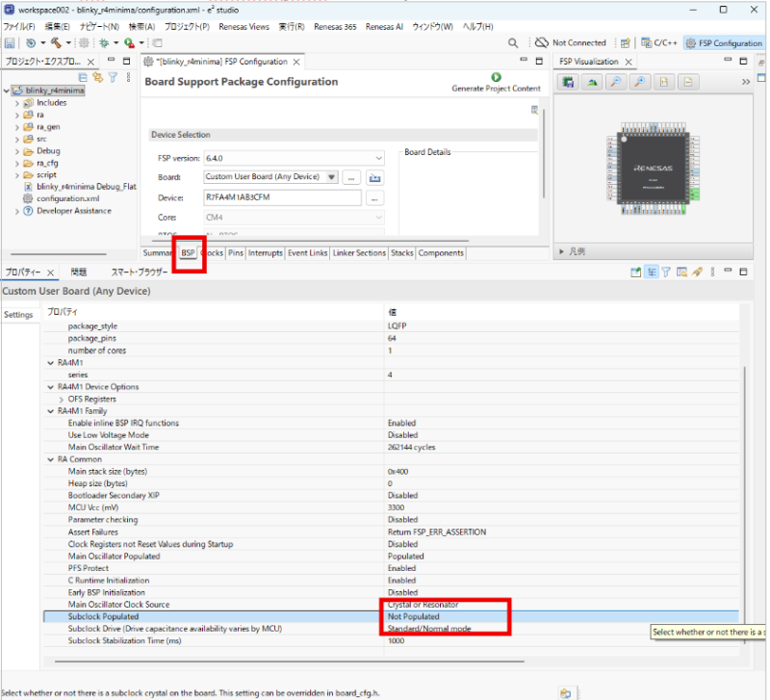
Task: Open the Interrupts tab
Action: 266,253
